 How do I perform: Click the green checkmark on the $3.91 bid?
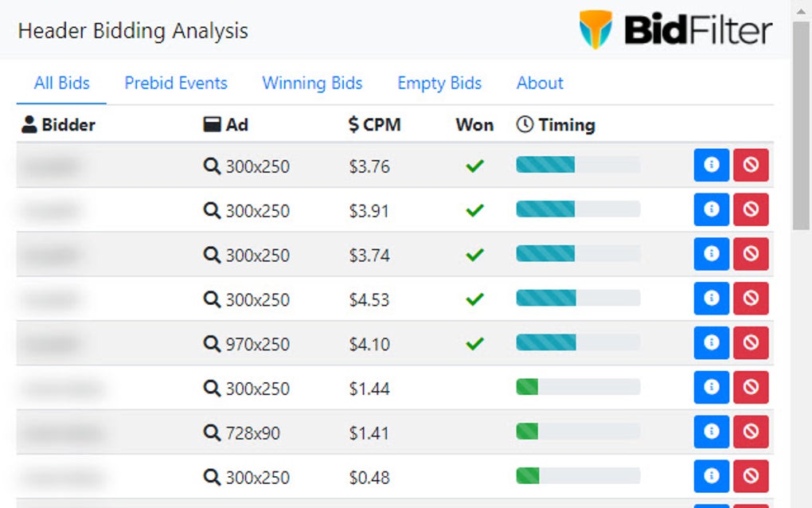pyautogui.click(x=474, y=209)
